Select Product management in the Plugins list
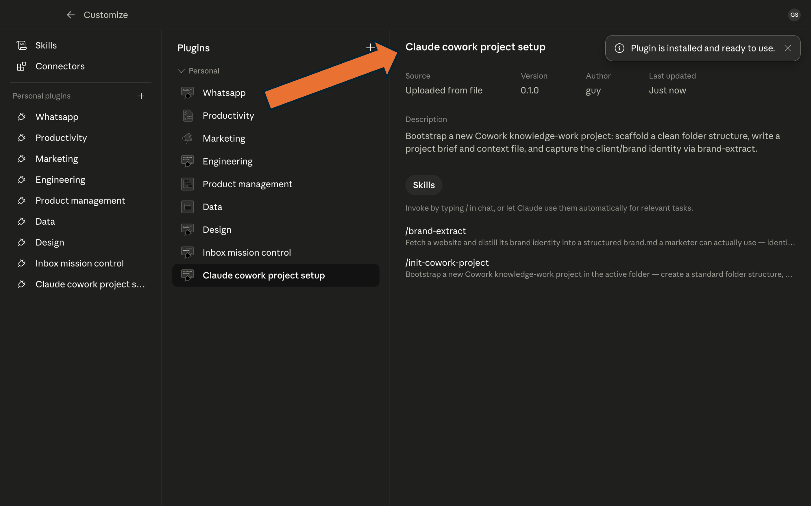 pyautogui.click(x=276, y=184)
